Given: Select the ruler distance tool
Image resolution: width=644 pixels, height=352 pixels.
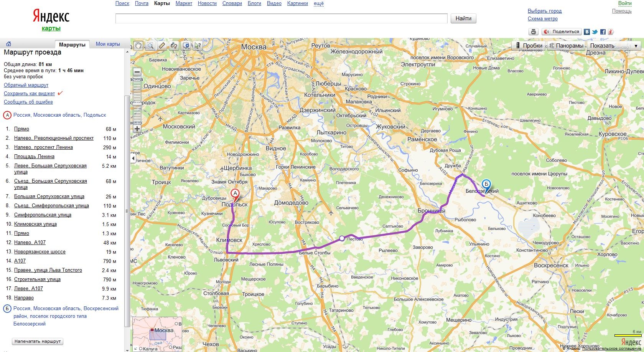Looking at the screenshot, I should 162,46.
